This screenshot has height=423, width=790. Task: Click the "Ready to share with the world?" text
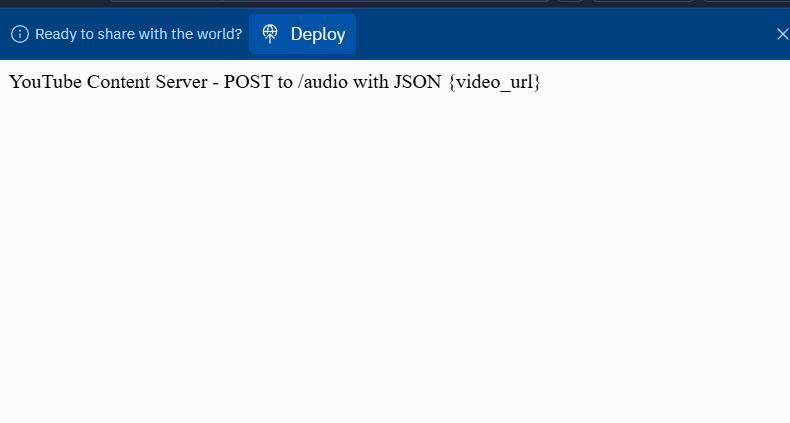[x=139, y=34]
